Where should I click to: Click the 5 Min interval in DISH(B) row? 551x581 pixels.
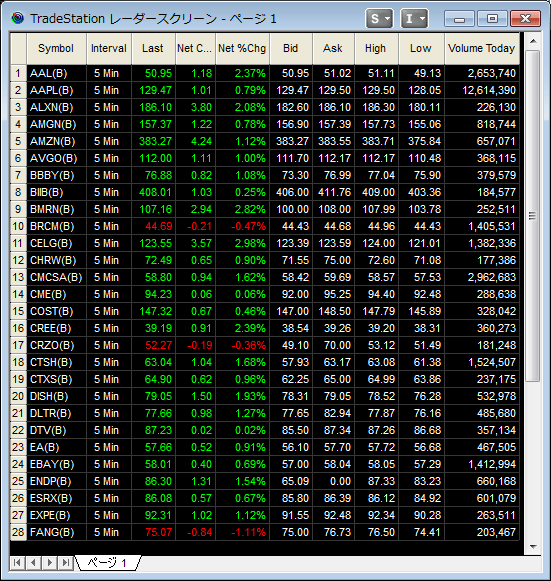[109, 396]
